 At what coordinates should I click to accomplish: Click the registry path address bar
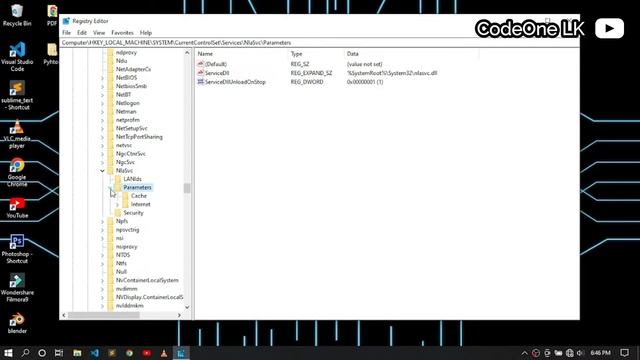pyautogui.click(x=320, y=42)
